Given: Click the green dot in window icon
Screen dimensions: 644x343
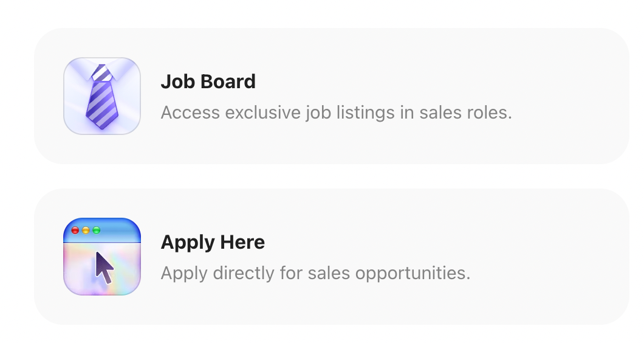Looking at the screenshot, I should [x=96, y=230].
